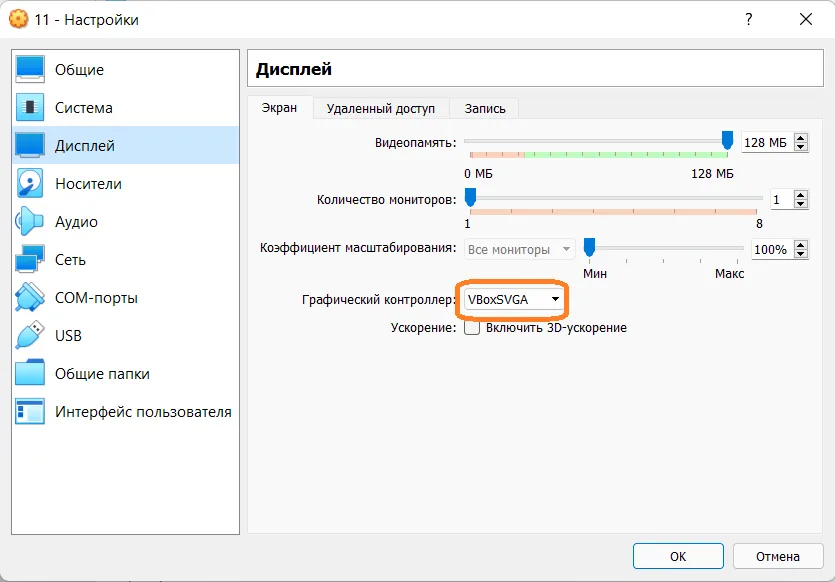Enable the Включить 3D-ускорение checkbox
The width and height of the screenshot is (835, 582).
point(472,327)
